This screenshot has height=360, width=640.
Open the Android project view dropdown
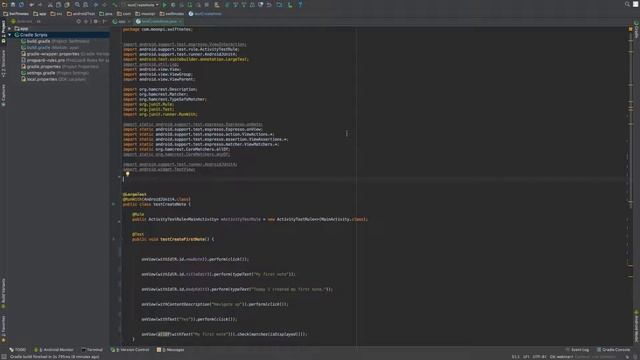point(27,21)
